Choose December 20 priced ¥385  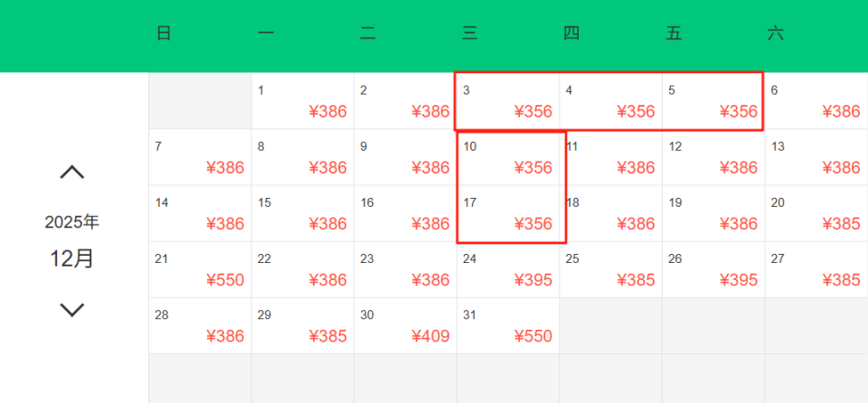click(816, 213)
